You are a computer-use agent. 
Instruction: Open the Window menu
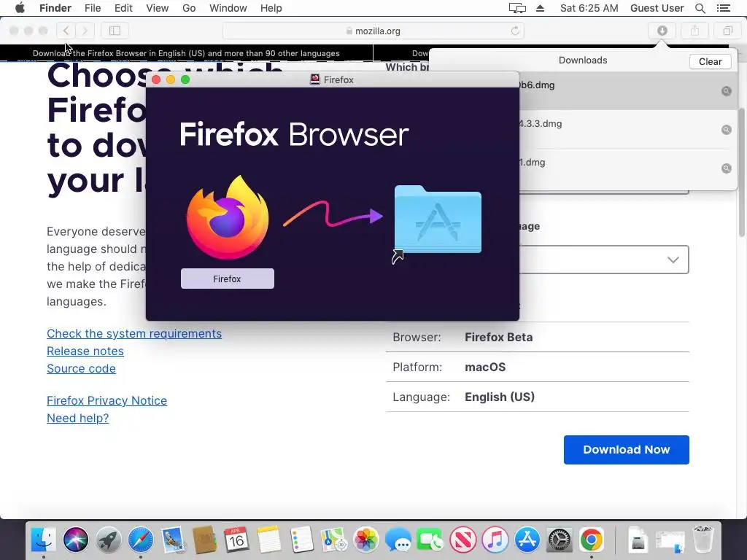coord(228,8)
